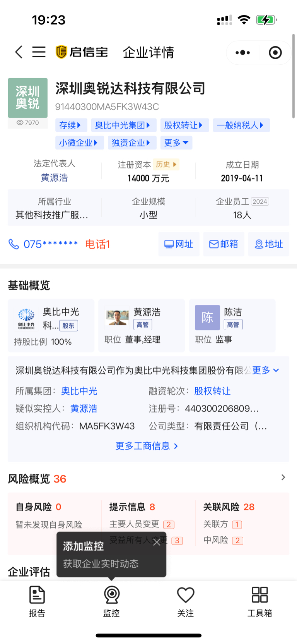297x644 pixels.
Task: Open 历史 registered capital history
Action: (166, 165)
